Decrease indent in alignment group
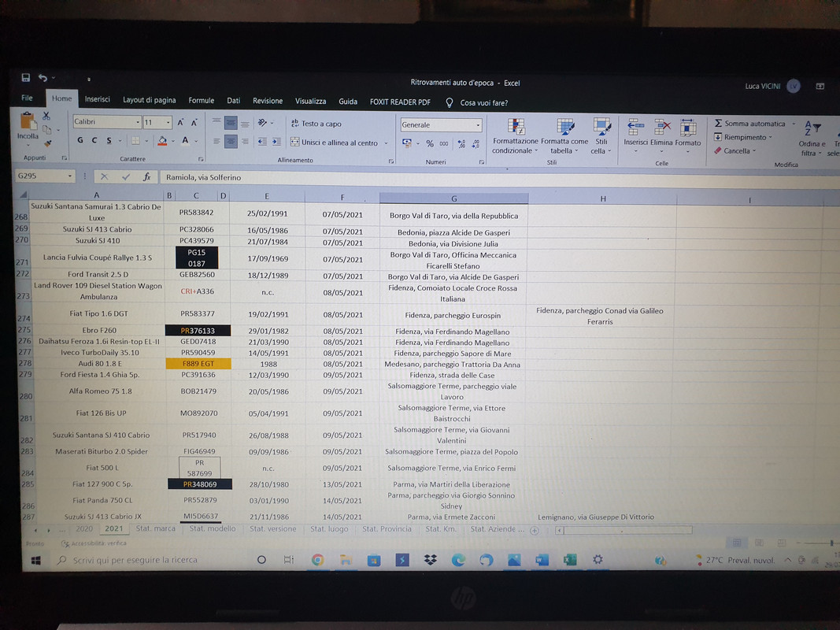Screen dimensions: 840x630 coord(262,142)
